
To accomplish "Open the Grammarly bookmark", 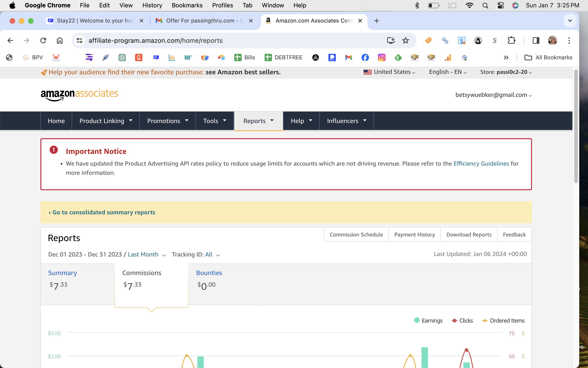I will (x=139, y=57).
